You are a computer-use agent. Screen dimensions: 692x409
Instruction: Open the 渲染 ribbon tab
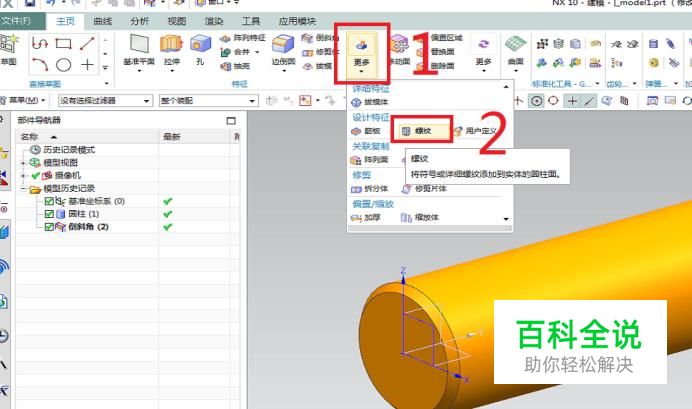click(214, 21)
